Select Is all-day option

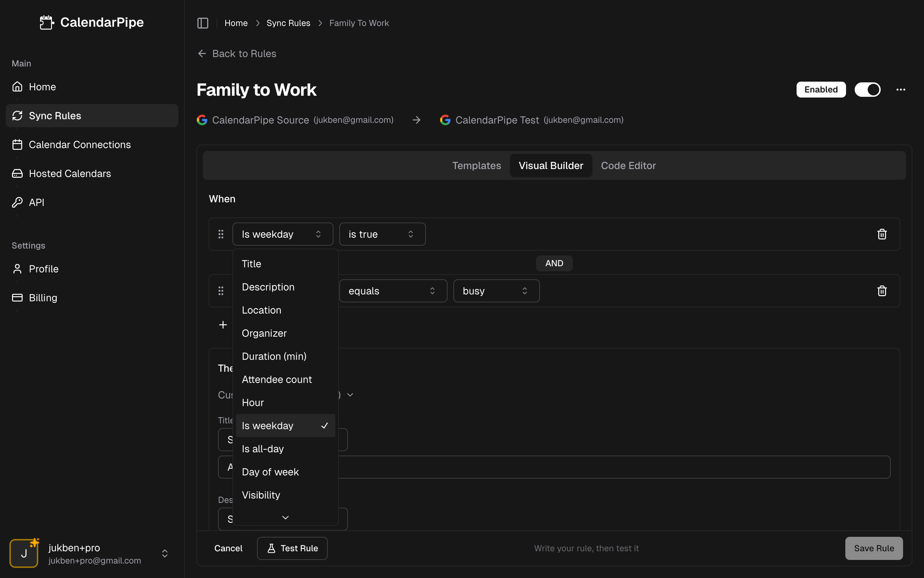coord(285,449)
